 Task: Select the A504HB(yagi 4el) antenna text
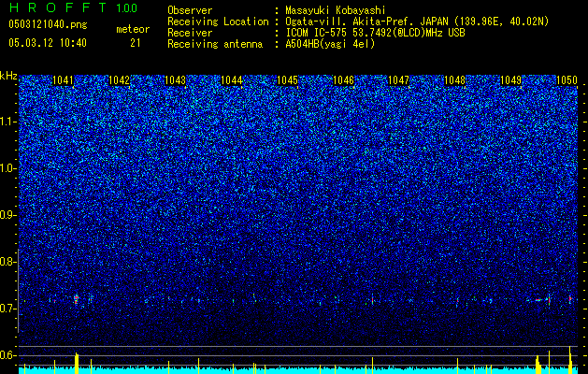330,44
